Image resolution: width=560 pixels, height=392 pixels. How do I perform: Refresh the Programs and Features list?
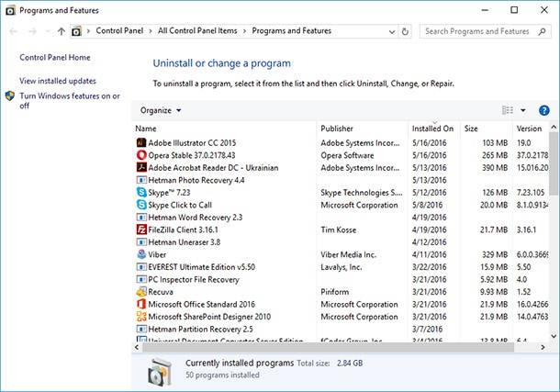(405, 31)
